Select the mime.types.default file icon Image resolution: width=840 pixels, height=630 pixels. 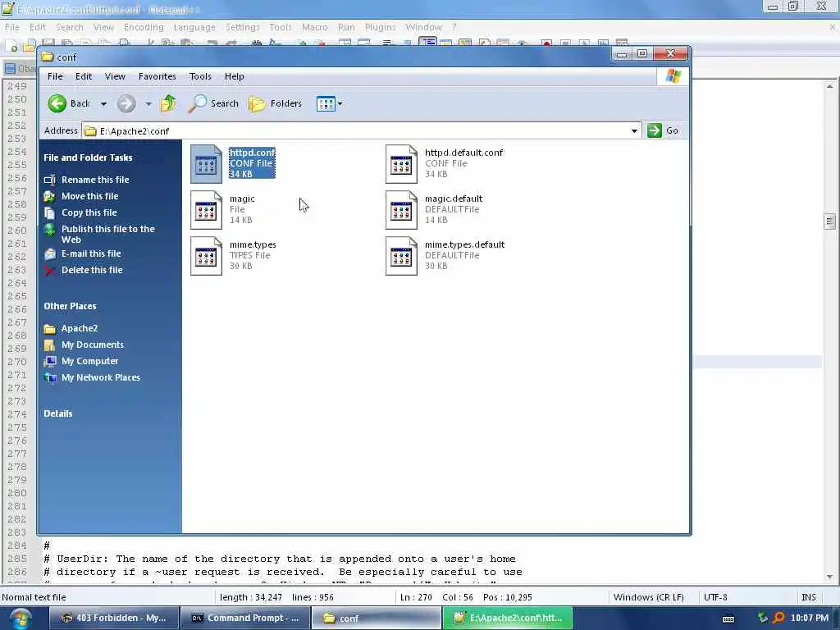click(x=401, y=256)
